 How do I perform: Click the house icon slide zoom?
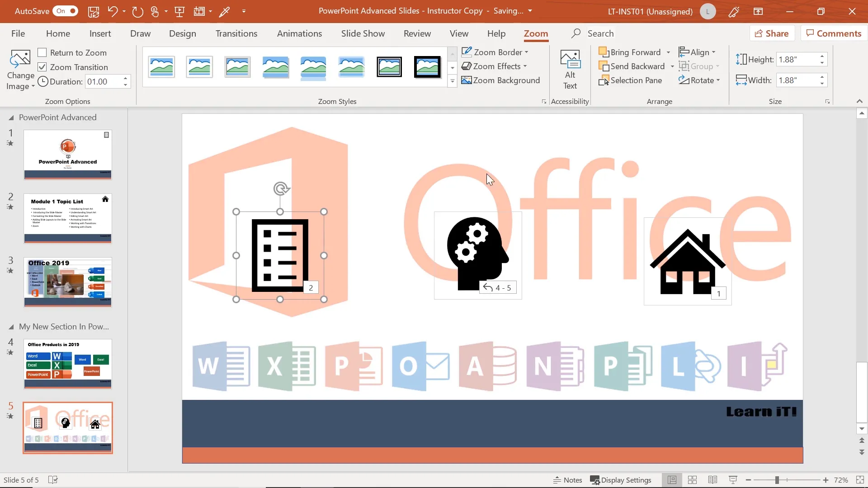pos(688,261)
